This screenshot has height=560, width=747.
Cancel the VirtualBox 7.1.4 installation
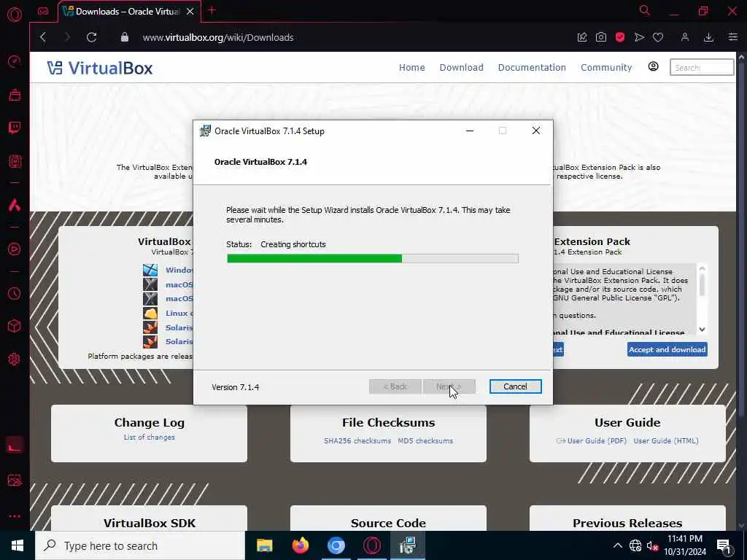515,386
